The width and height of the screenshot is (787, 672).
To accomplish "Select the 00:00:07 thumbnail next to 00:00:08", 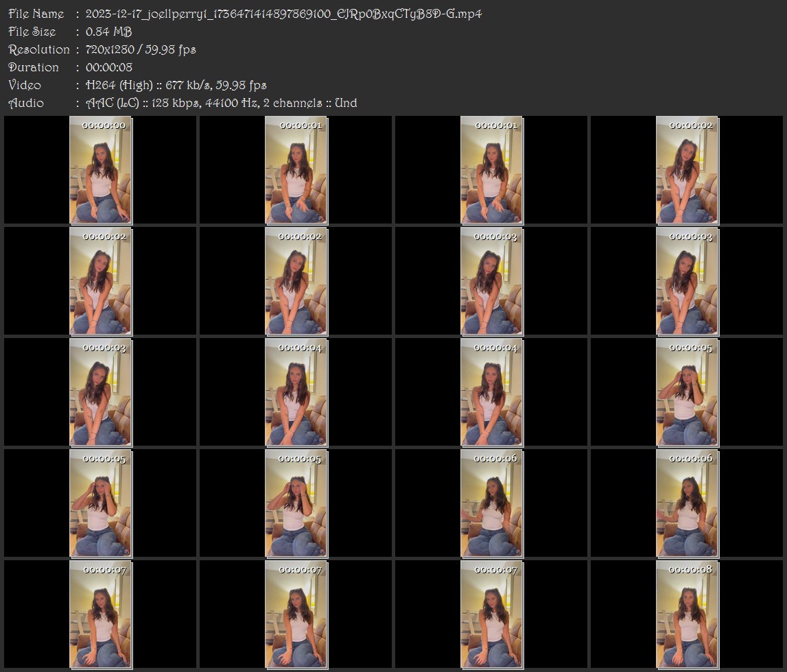I will click(491, 614).
